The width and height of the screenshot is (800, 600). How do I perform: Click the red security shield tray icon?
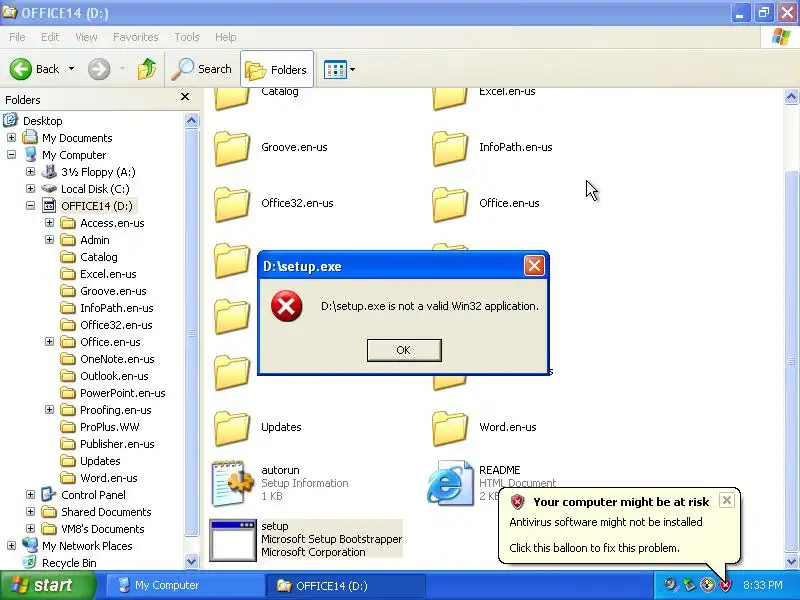click(x=724, y=585)
